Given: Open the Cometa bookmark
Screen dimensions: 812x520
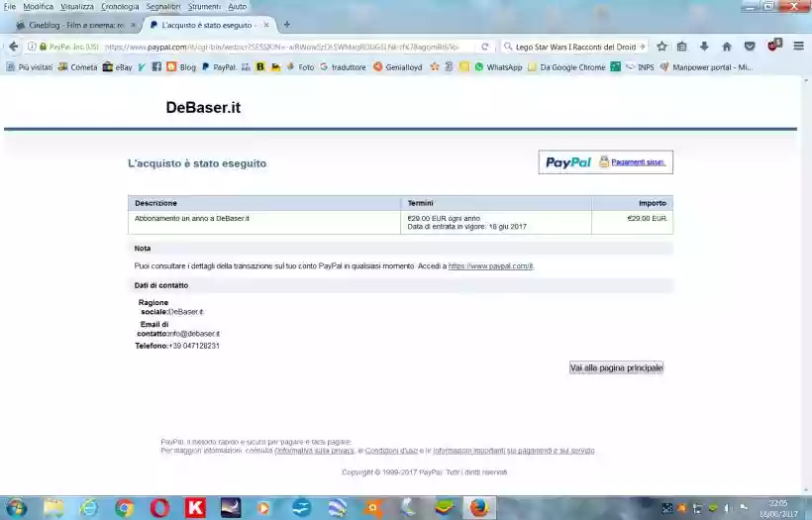Looking at the screenshot, I should pos(77,66).
